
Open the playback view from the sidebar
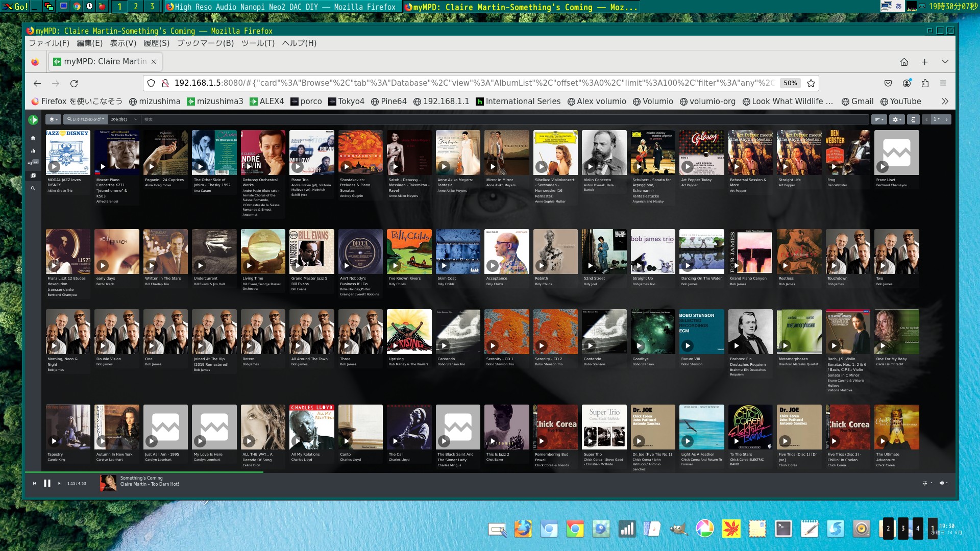click(x=33, y=151)
